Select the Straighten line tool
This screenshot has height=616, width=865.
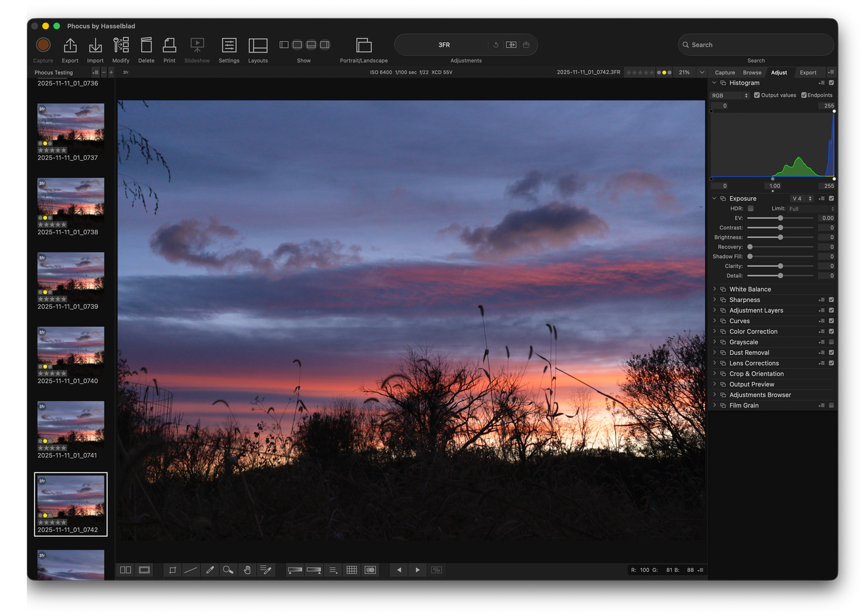(x=191, y=570)
